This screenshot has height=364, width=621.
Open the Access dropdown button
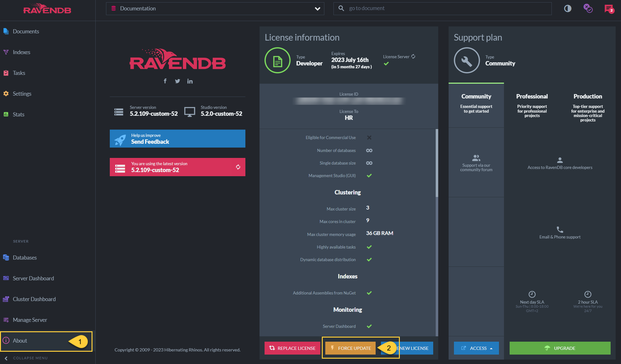(476, 348)
